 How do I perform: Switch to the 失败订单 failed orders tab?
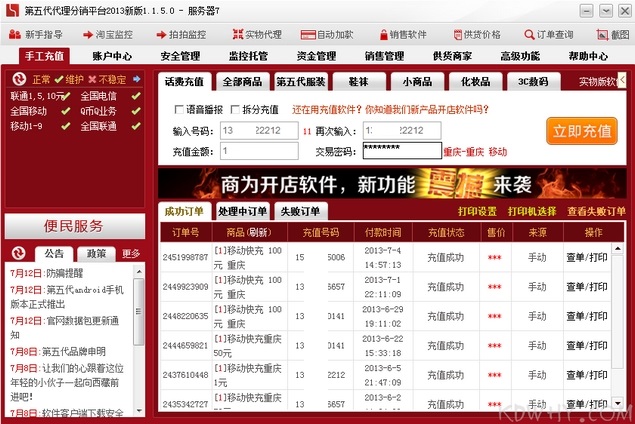pos(300,212)
